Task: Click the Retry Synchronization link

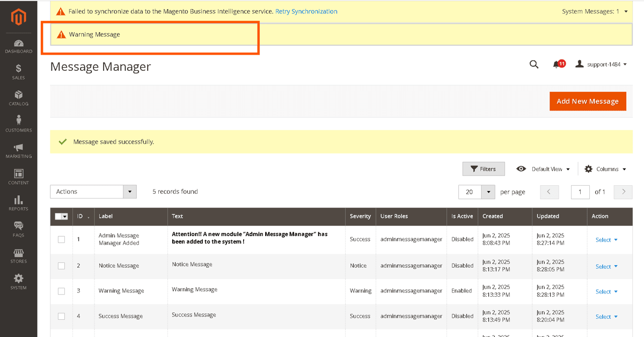Action: coord(306,11)
